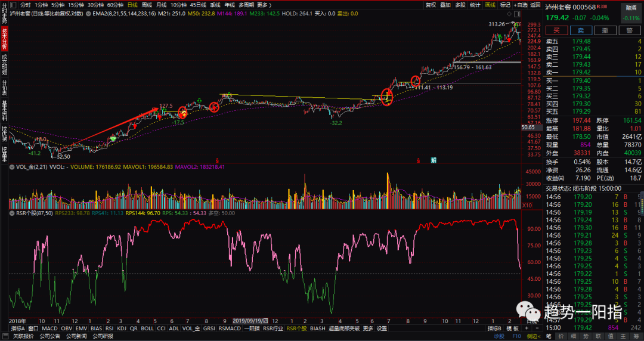Collapse 侧边 side panel
Image resolution: width=644 pixels, height=341 pixels.
point(534,336)
